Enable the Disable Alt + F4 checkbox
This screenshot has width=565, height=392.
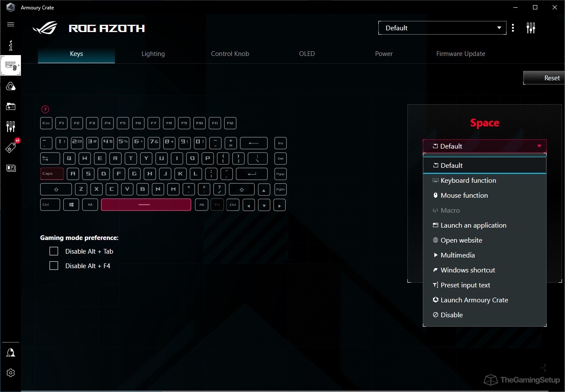tap(54, 266)
